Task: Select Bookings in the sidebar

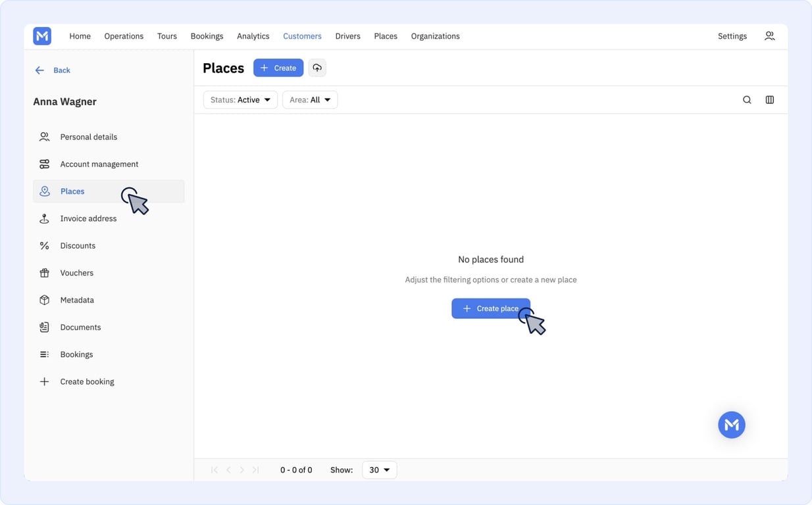Action: point(109,354)
